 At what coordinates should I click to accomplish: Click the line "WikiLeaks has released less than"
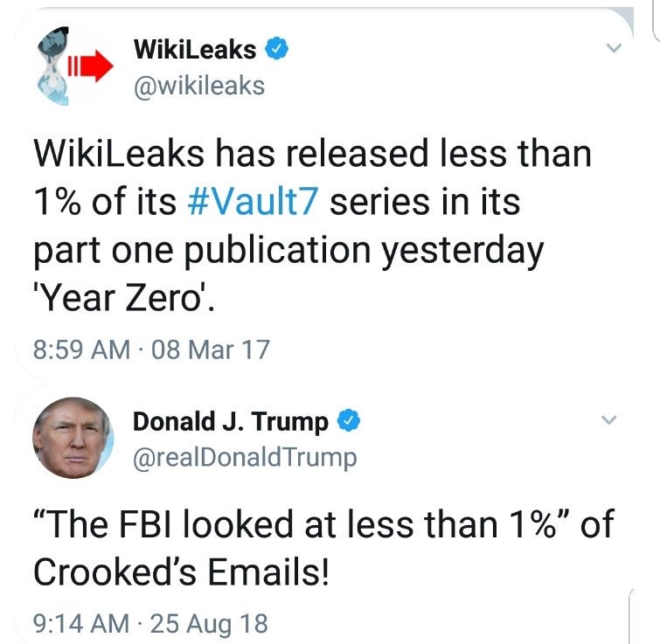click(312, 154)
